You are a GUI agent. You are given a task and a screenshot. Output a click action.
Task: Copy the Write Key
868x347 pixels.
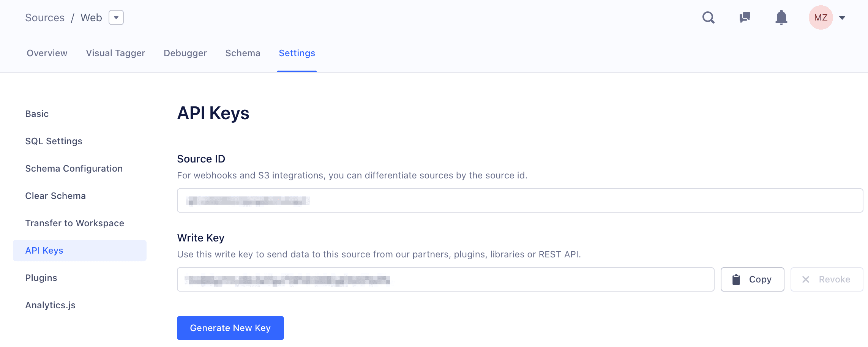click(752, 279)
